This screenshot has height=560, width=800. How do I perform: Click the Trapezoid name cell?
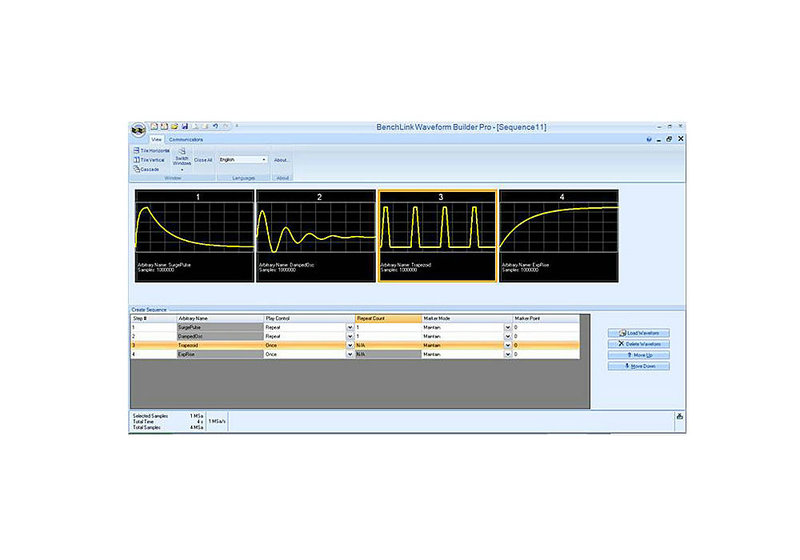coord(220,345)
